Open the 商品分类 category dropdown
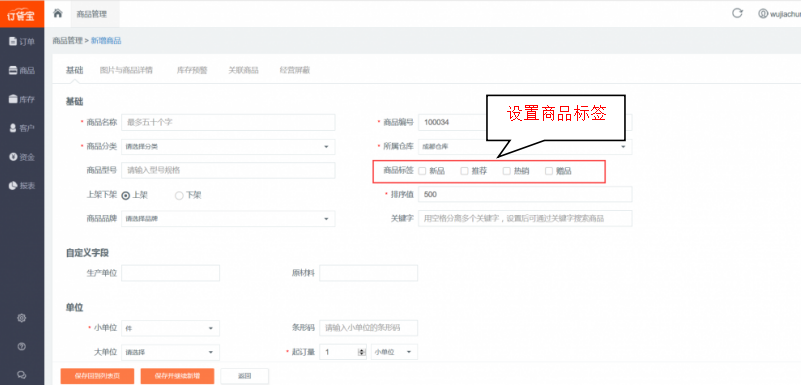 pyautogui.click(x=228, y=147)
